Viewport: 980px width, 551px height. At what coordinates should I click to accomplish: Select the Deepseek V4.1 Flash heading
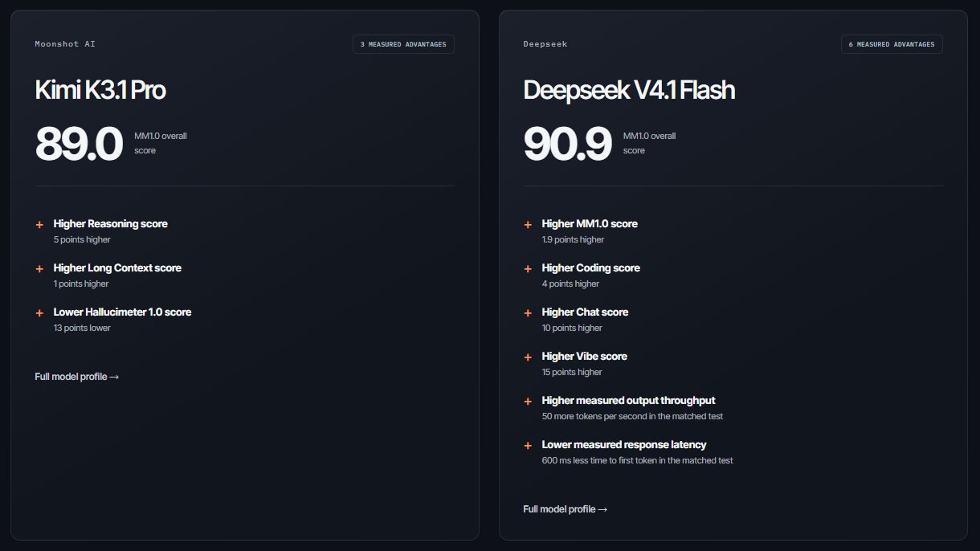coord(629,90)
